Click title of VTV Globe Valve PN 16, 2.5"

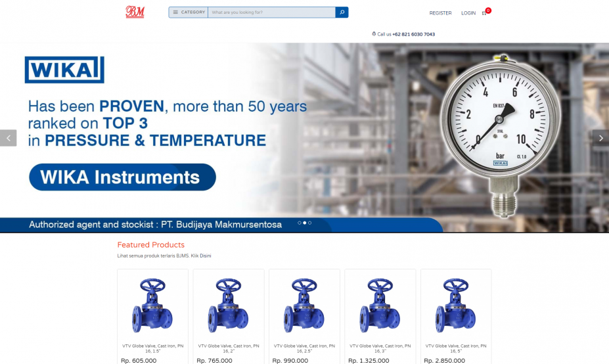[304, 348]
